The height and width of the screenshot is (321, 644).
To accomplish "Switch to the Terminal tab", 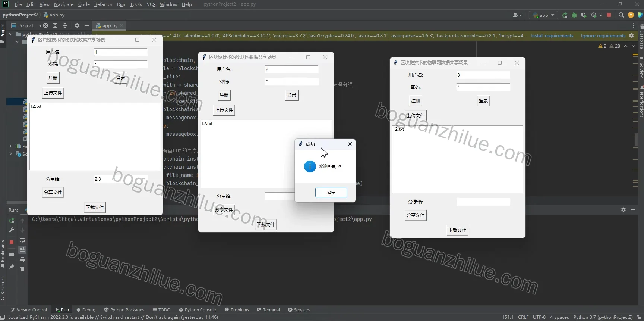I will pos(268,310).
